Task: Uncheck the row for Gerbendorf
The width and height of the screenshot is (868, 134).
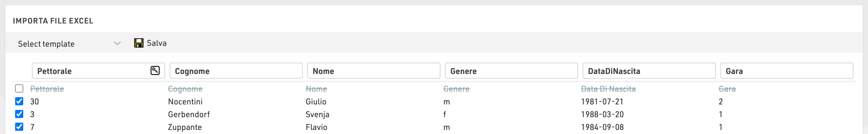Action: 19,114
